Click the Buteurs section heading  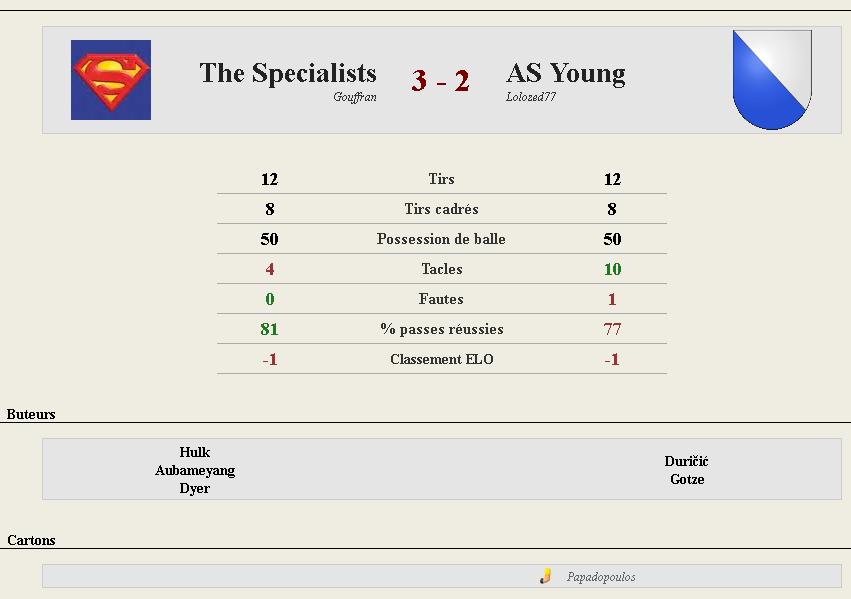(31, 414)
